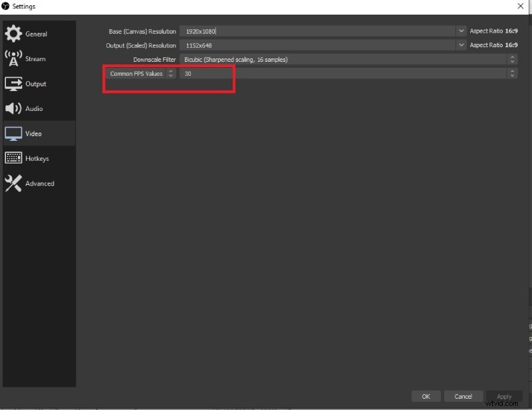Click the FPS value field showing 30
This screenshot has width=532, height=410.
tap(299, 73)
